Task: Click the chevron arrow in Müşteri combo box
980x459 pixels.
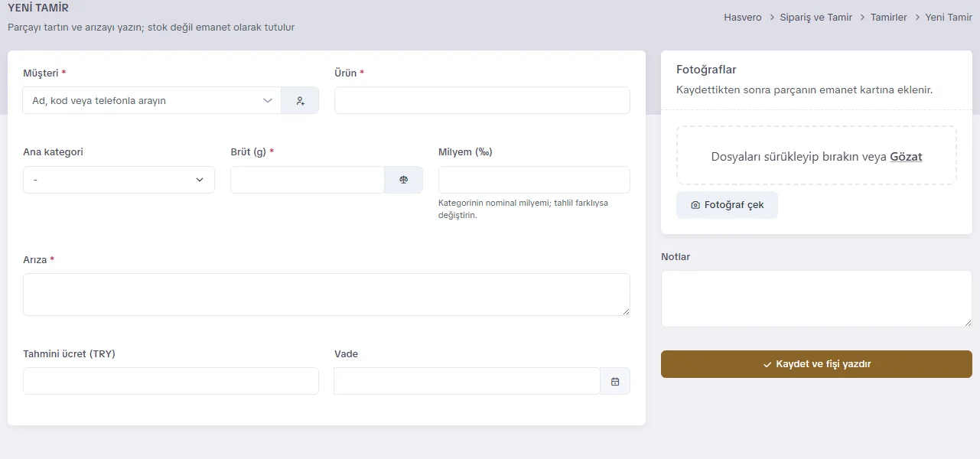Action: click(x=268, y=100)
